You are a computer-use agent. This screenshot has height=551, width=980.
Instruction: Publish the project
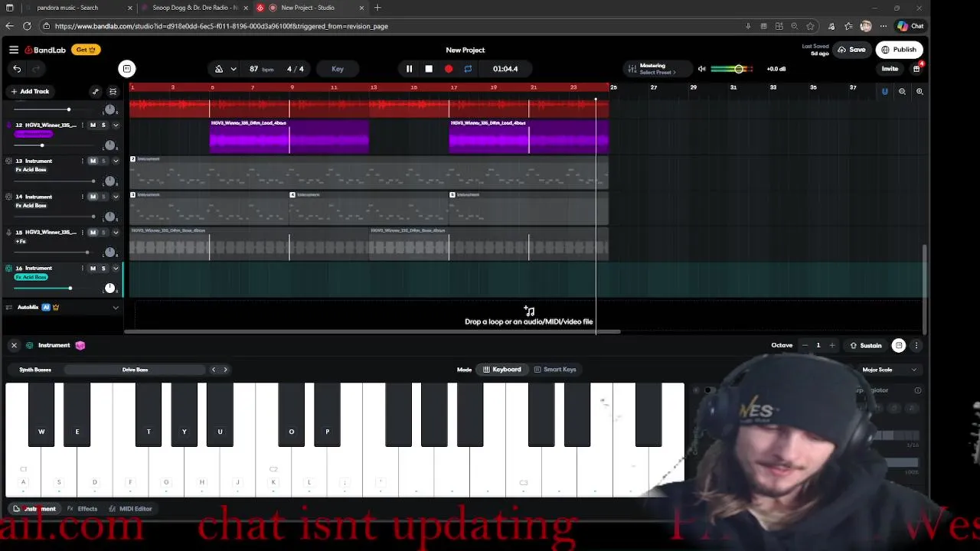pyautogui.click(x=899, y=50)
